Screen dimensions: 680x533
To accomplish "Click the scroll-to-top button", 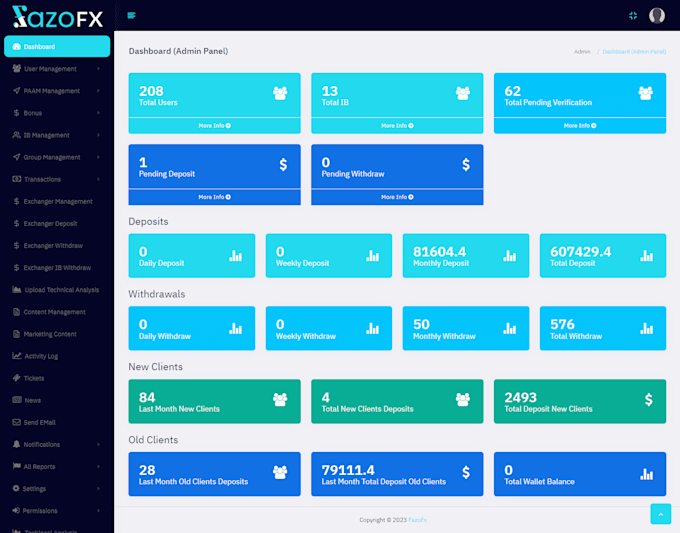I will point(660,514).
